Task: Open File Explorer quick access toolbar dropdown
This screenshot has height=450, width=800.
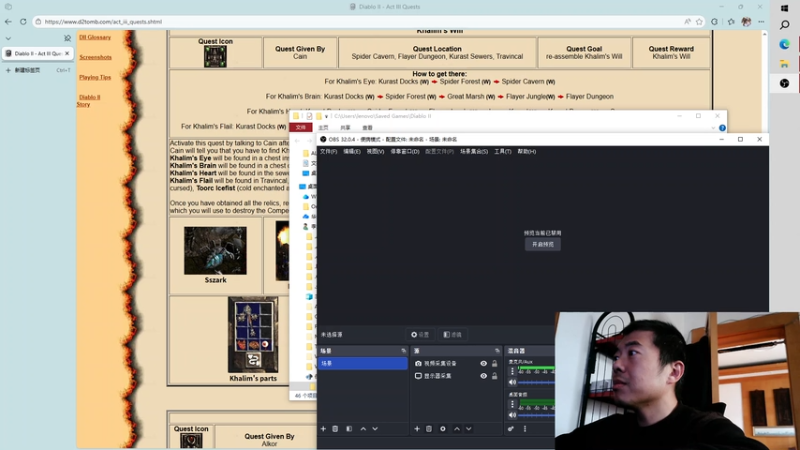Action: pos(327,116)
